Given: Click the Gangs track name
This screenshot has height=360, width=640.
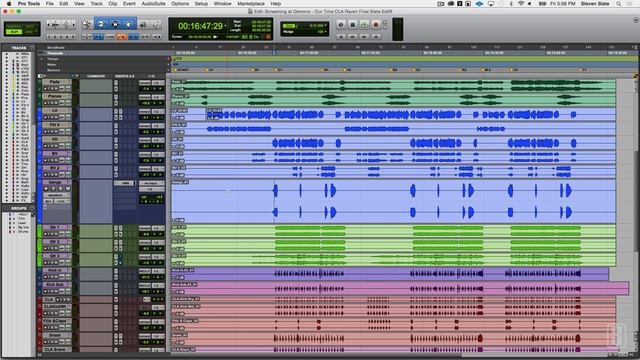Looking at the screenshot, I should click(55, 182).
